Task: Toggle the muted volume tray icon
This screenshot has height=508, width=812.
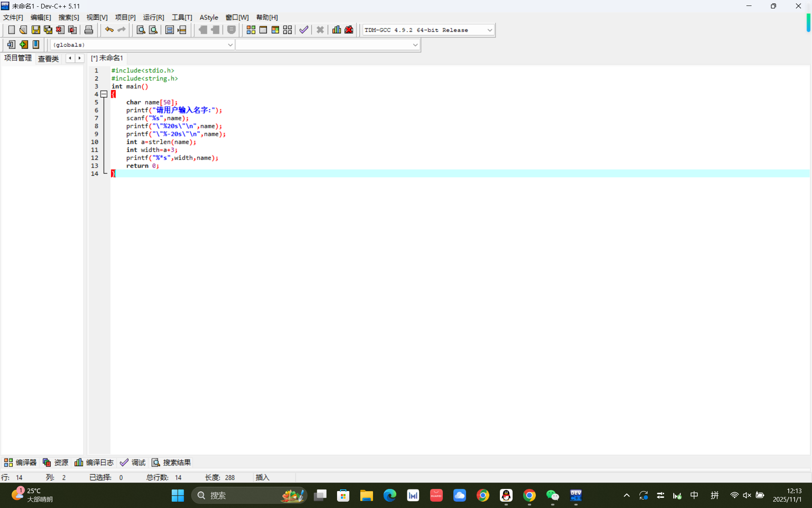Action: click(747, 495)
